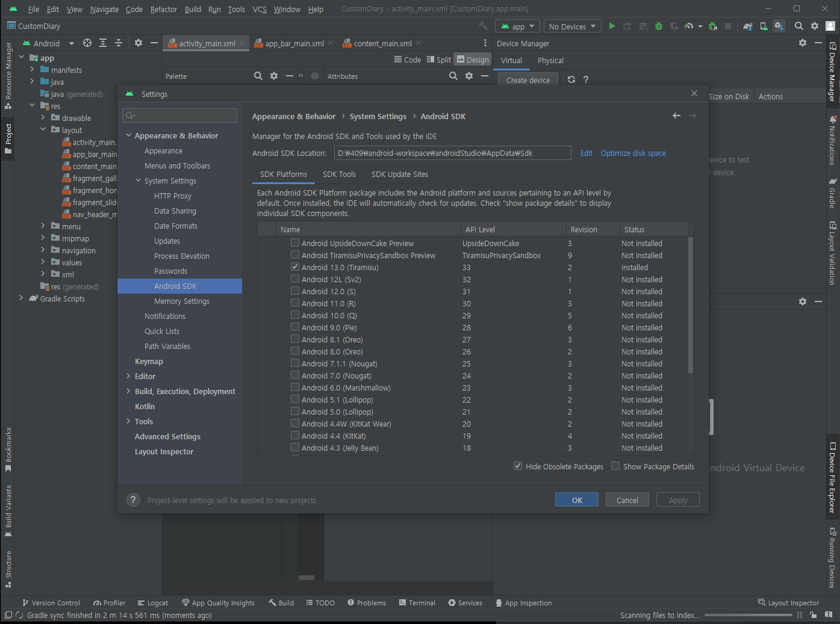Click the editor tabs more-options dots icon
Image resolution: width=840 pixels, height=624 pixels.
click(x=485, y=43)
